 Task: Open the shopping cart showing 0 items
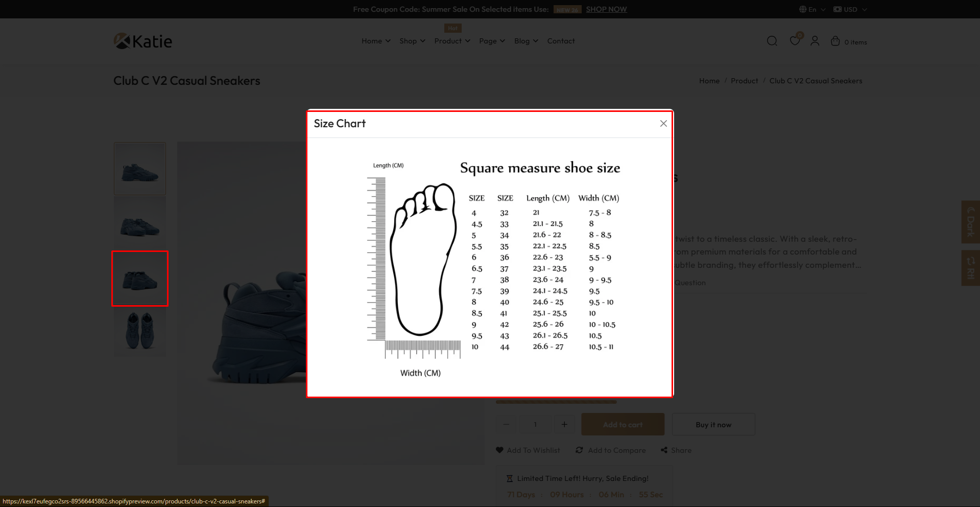pyautogui.click(x=835, y=41)
